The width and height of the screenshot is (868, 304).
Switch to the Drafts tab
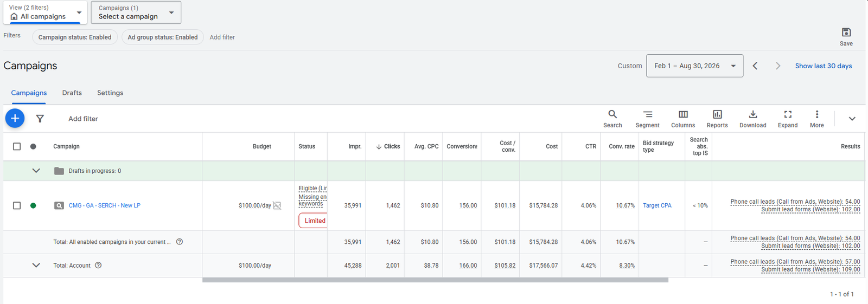click(72, 93)
